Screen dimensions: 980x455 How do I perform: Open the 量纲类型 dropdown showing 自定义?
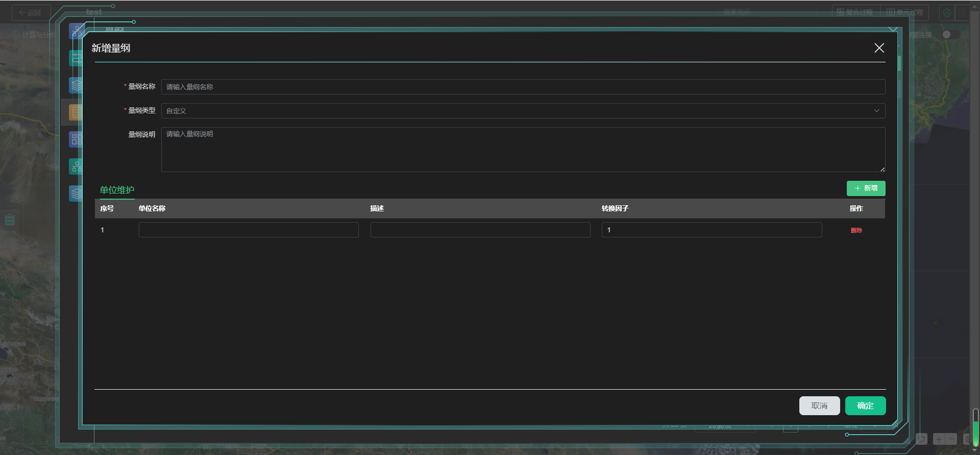[x=523, y=111]
